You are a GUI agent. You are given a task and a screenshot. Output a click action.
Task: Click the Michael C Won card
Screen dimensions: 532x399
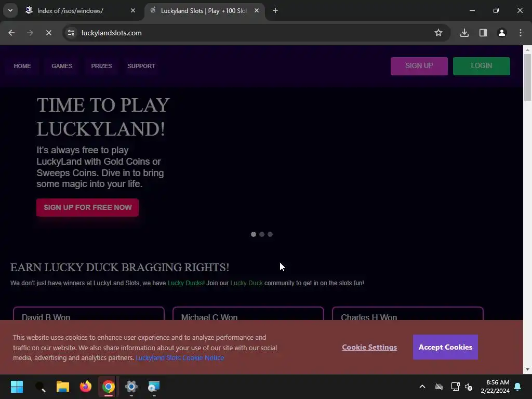[x=248, y=314]
